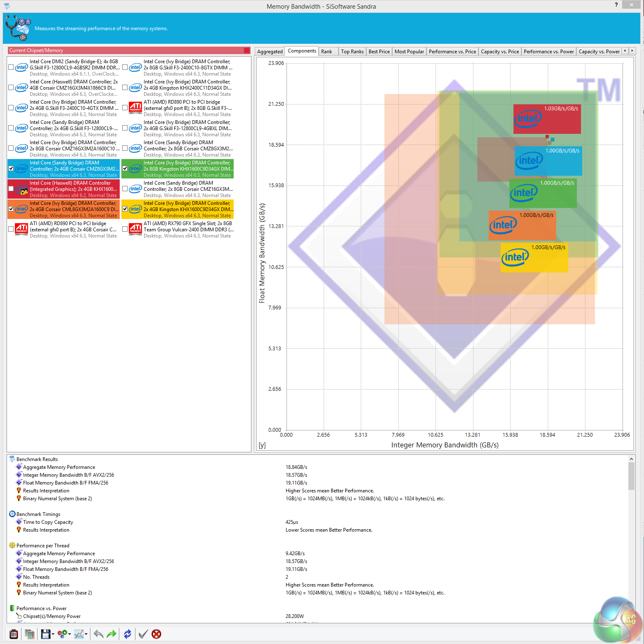Click the green Forward arrow icon

[x=111, y=634]
